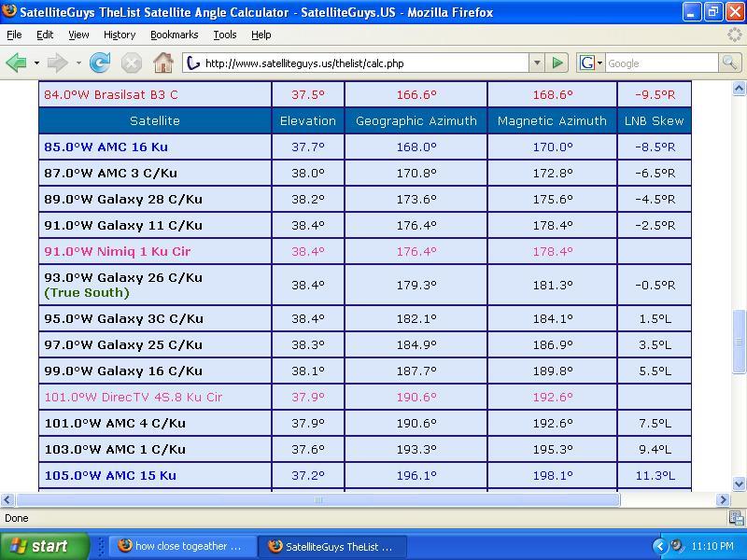Click the '99.0°W Galaxy 16 C/Ku' row name
Image resolution: width=747 pixels, height=560 pixels.
[x=123, y=371]
